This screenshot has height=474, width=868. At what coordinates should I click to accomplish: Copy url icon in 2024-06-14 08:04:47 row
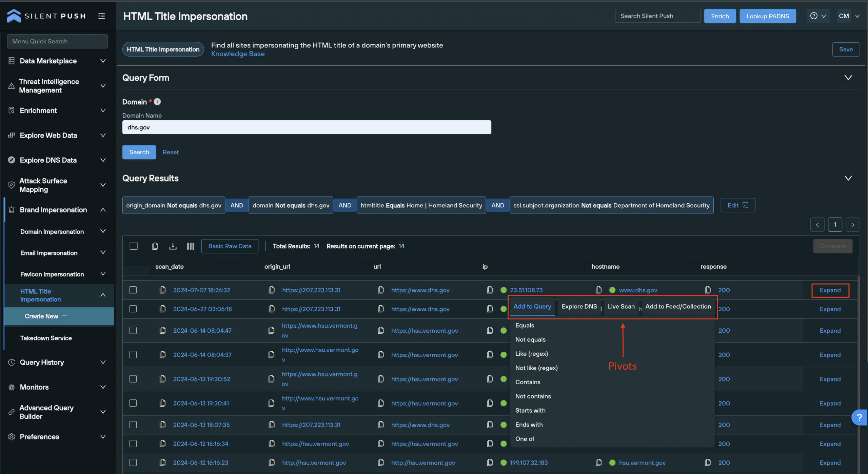pyautogui.click(x=381, y=330)
